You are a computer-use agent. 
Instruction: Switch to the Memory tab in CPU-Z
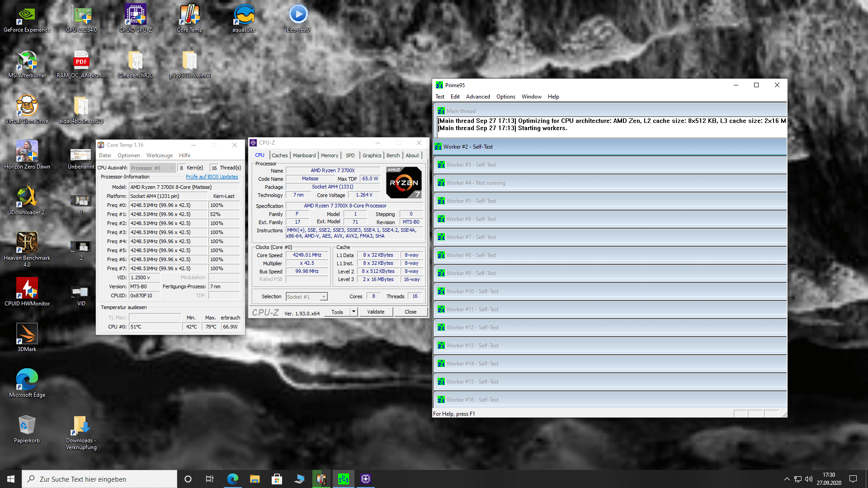(x=330, y=155)
